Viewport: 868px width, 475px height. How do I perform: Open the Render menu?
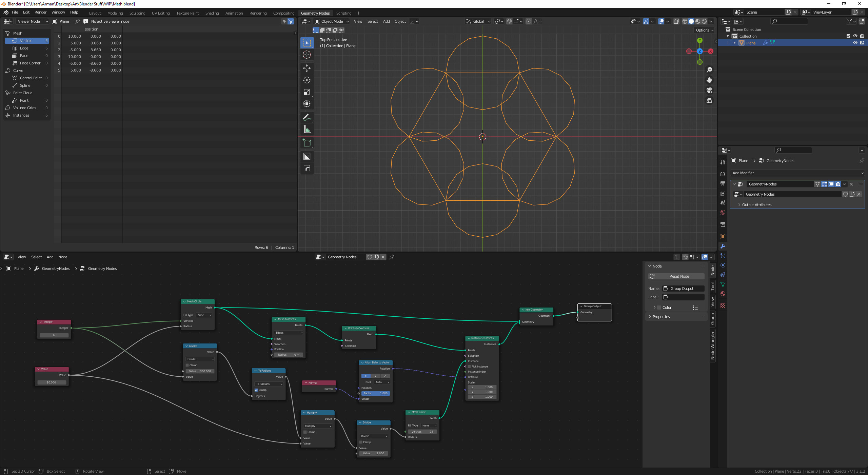[x=41, y=12]
